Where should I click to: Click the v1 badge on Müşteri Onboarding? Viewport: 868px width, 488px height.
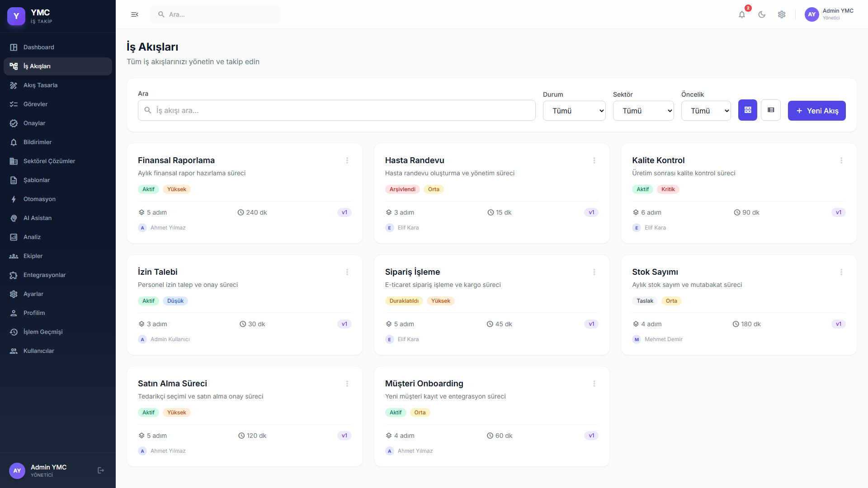click(591, 436)
